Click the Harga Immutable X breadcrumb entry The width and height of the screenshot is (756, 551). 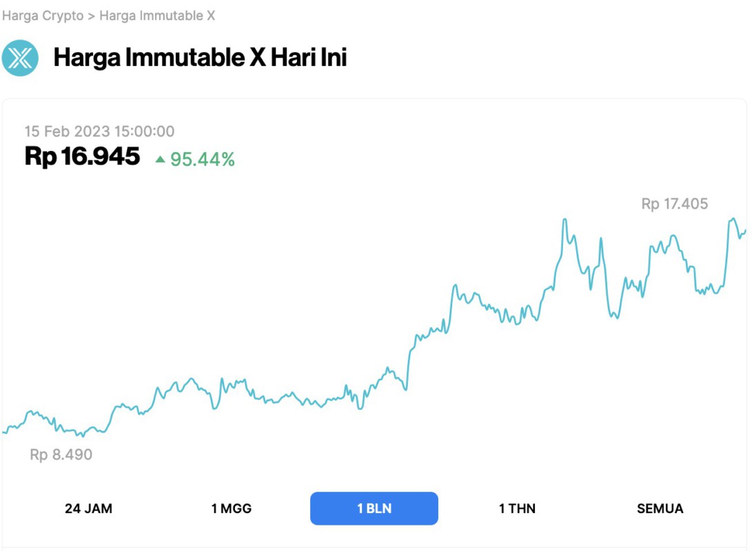(157, 15)
